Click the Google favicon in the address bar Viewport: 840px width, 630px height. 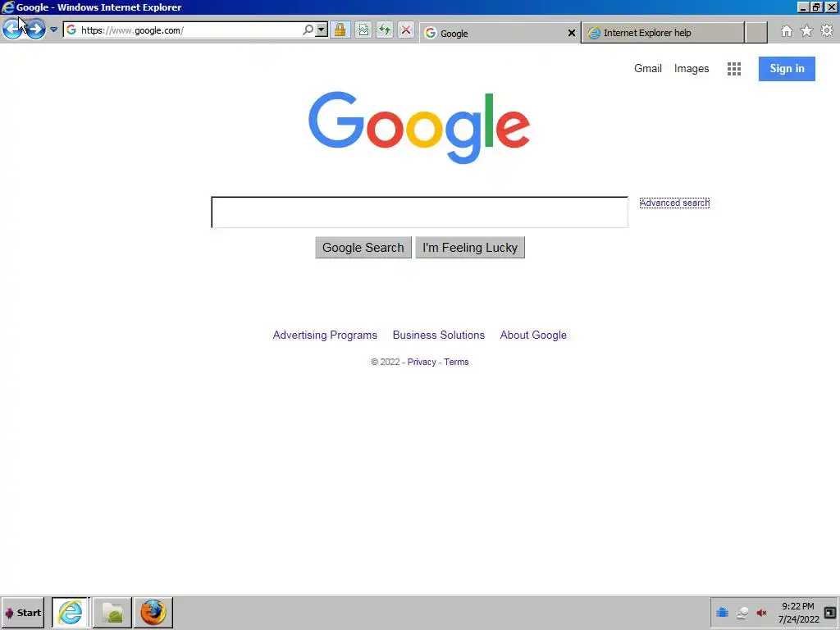tap(71, 30)
